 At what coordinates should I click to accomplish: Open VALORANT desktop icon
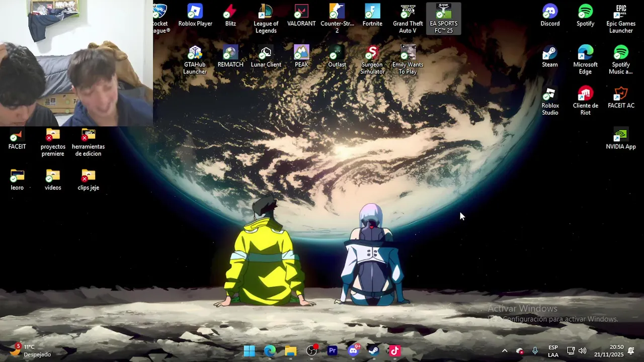301,16
